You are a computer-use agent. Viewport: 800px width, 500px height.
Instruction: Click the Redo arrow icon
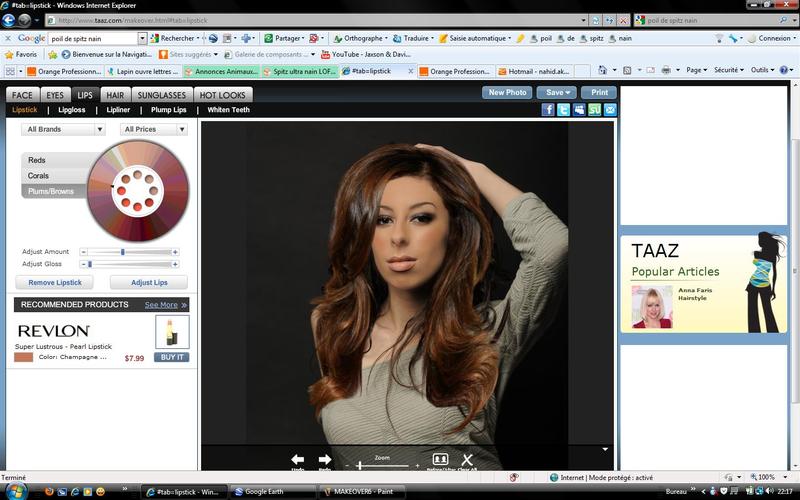pyautogui.click(x=324, y=459)
